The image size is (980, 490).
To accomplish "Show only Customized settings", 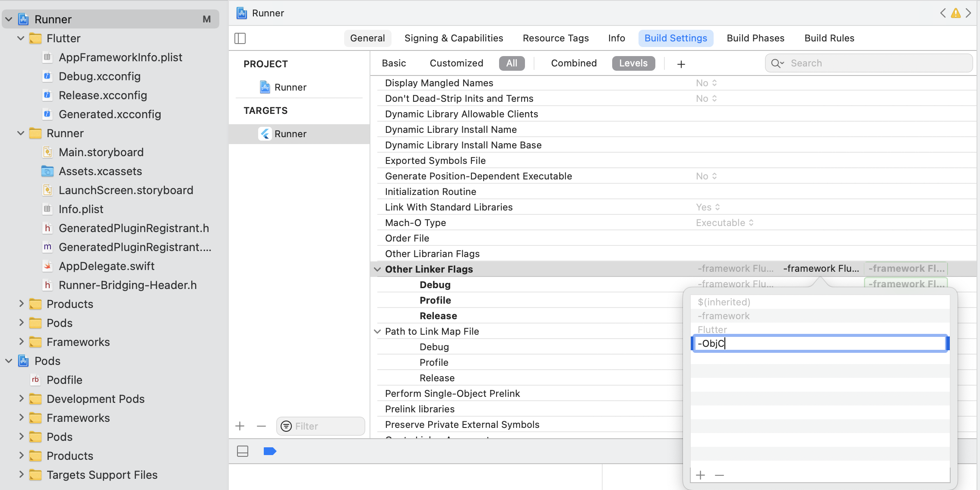I will pos(456,63).
